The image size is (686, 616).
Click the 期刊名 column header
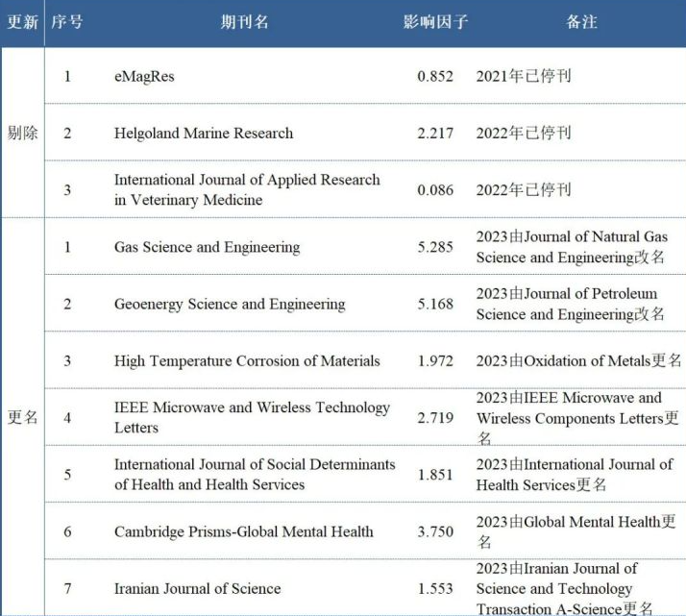pyautogui.click(x=244, y=21)
